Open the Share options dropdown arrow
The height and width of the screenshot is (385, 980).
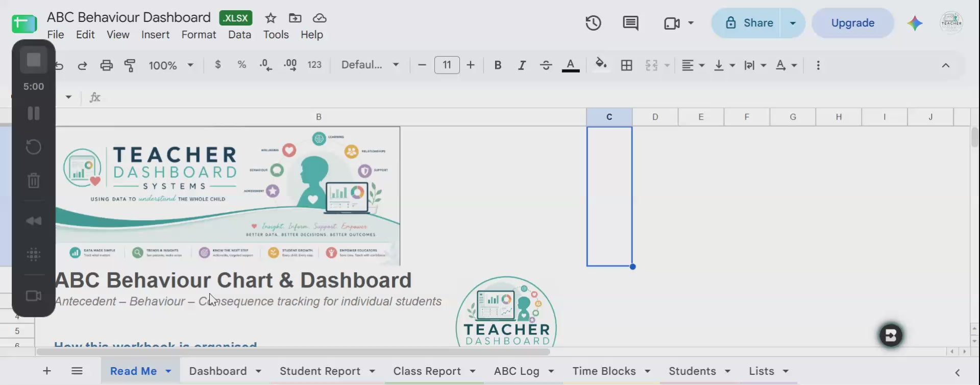click(x=793, y=23)
